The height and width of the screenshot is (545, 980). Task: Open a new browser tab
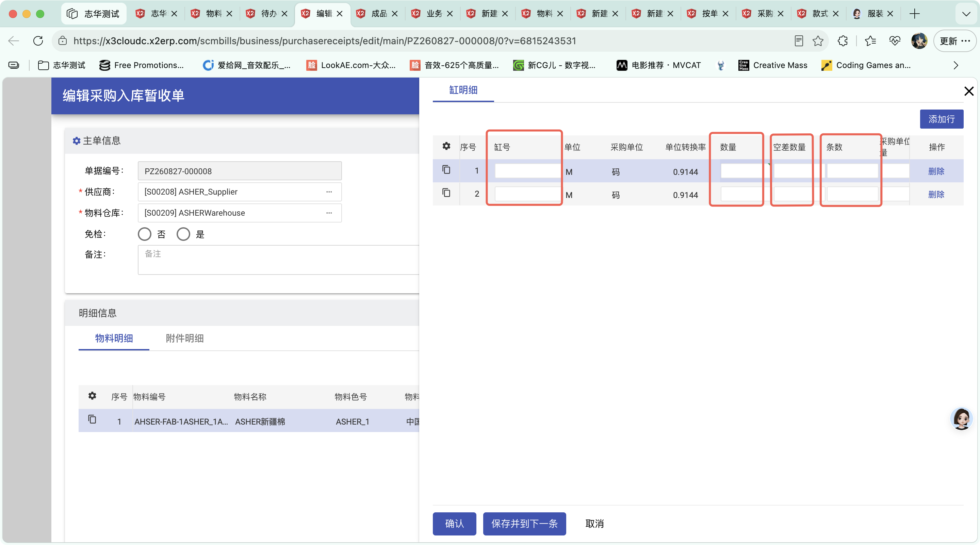point(915,14)
